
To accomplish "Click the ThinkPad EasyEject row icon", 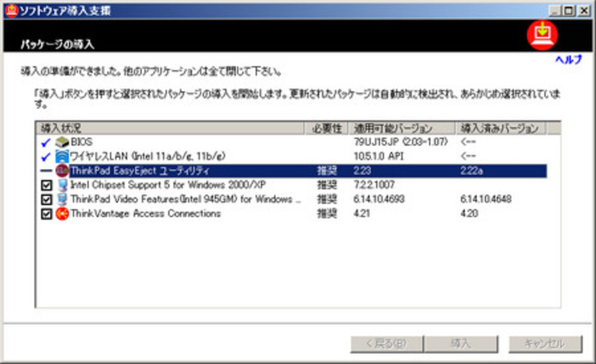I will pos(62,171).
